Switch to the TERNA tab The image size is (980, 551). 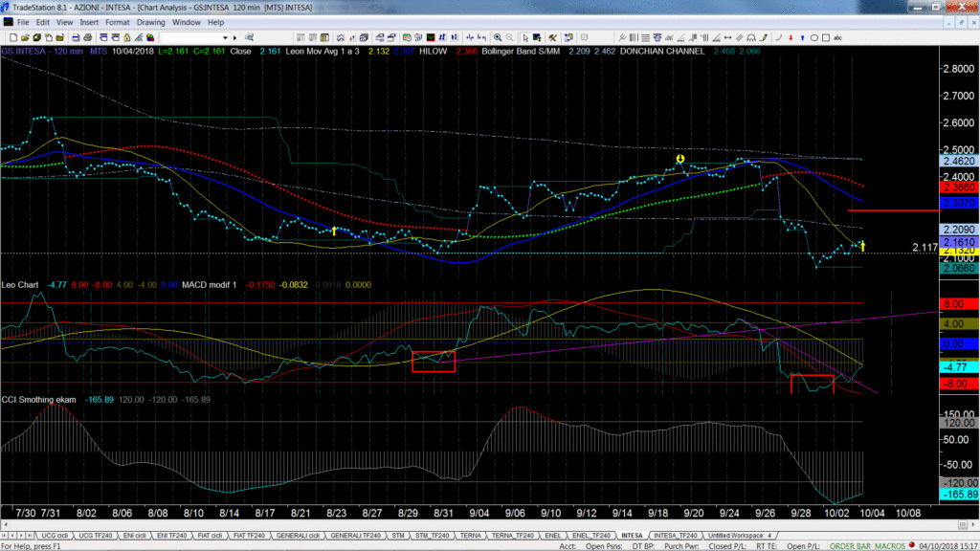(470, 536)
